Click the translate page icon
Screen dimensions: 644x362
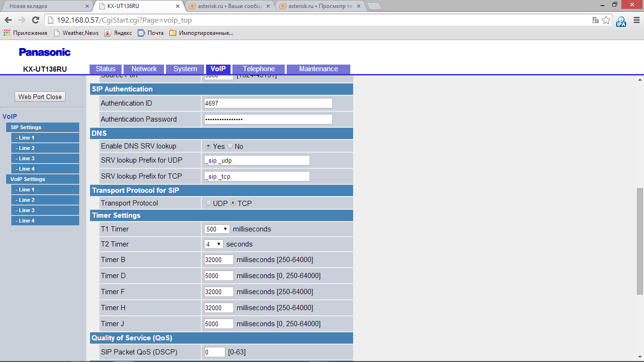tap(595, 20)
